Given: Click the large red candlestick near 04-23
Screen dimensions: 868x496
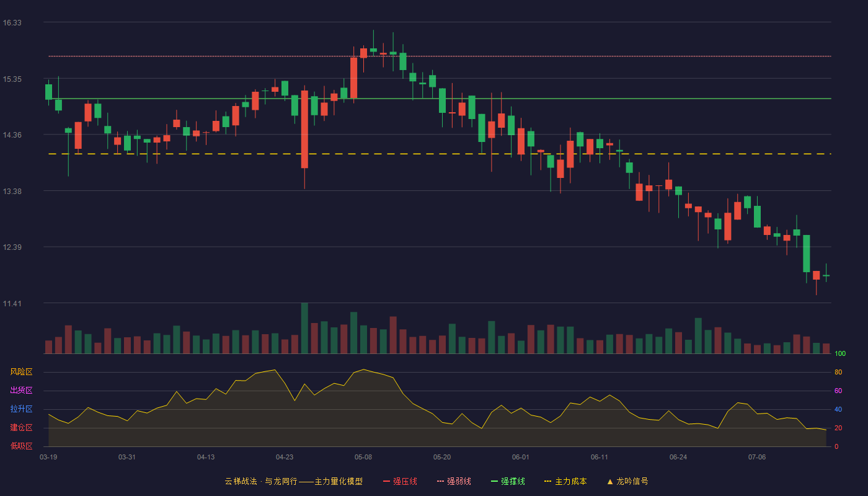Looking at the screenshot, I should click(x=304, y=130).
